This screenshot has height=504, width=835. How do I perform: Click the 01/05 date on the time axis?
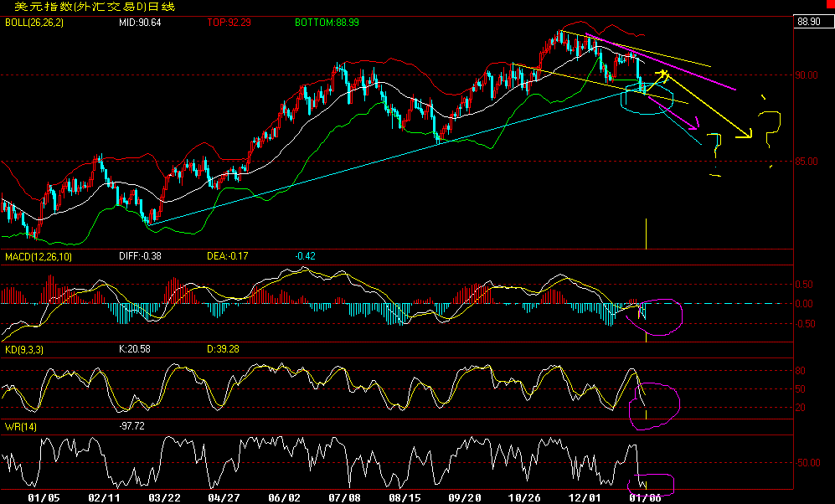[44, 498]
